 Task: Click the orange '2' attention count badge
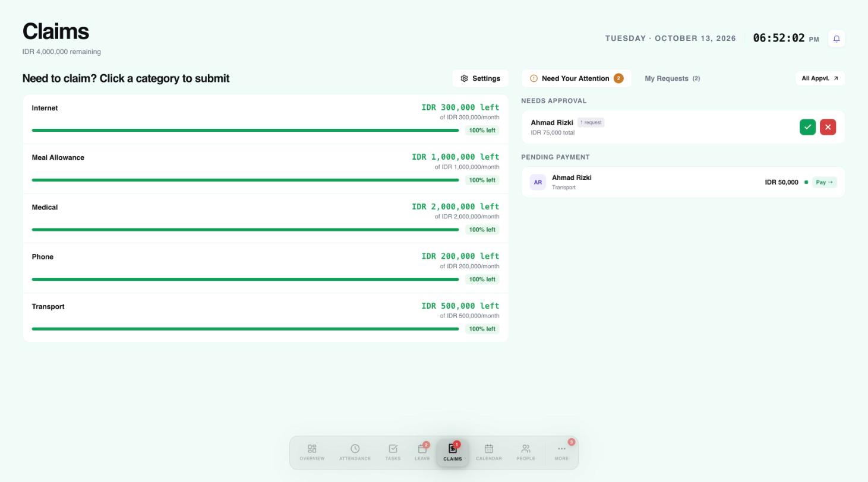click(x=618, y=78)
